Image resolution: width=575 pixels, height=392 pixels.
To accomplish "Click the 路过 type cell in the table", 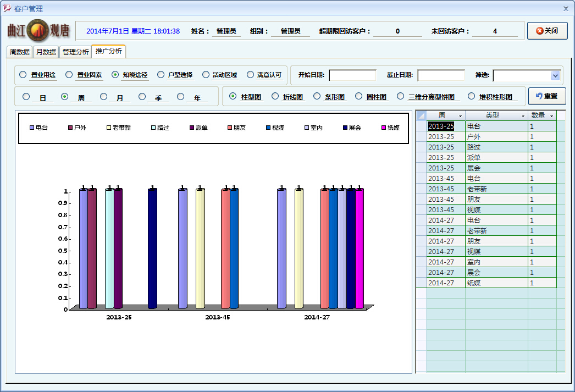I will 496,147.
